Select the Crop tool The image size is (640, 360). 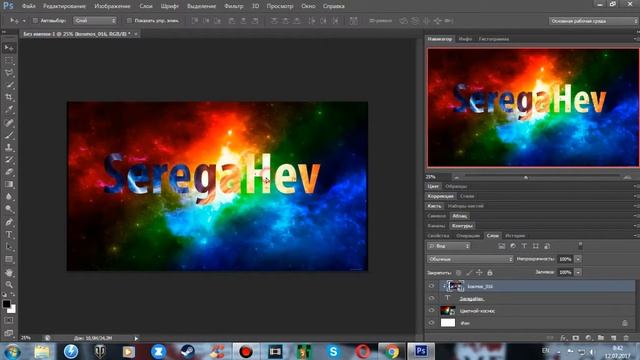tap(9, 98)
